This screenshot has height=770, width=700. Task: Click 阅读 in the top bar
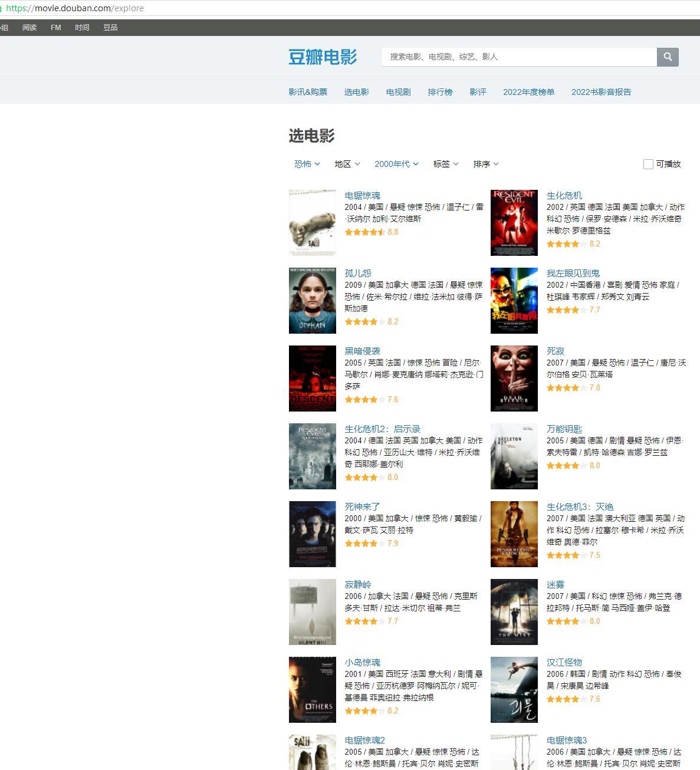(29, 28)
